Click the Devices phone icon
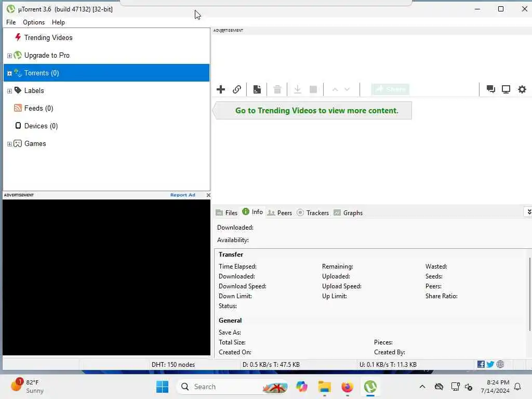Viewport: 532px width, 399px height. (x=18, y=126)
